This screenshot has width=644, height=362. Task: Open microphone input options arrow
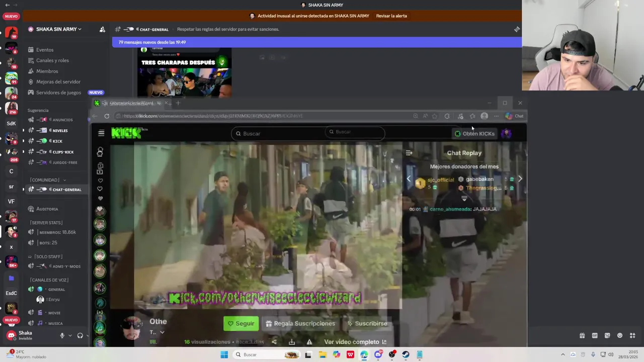click(70, 335)
